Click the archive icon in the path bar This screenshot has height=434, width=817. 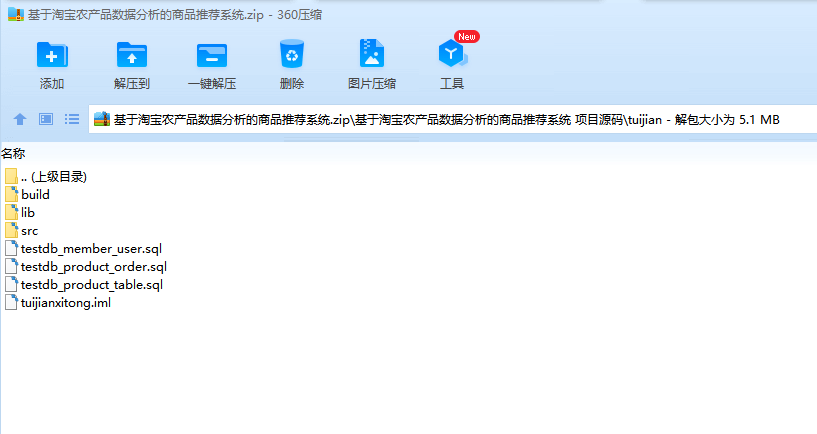click(102, 119)
